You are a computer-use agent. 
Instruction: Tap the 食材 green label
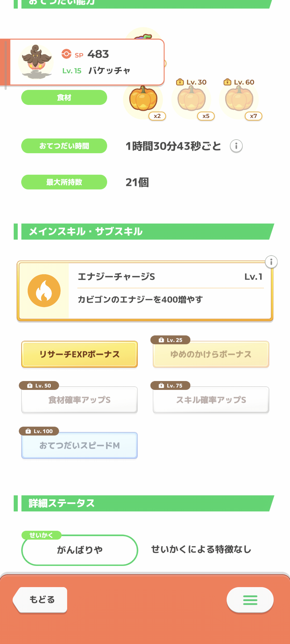[64, 97]
